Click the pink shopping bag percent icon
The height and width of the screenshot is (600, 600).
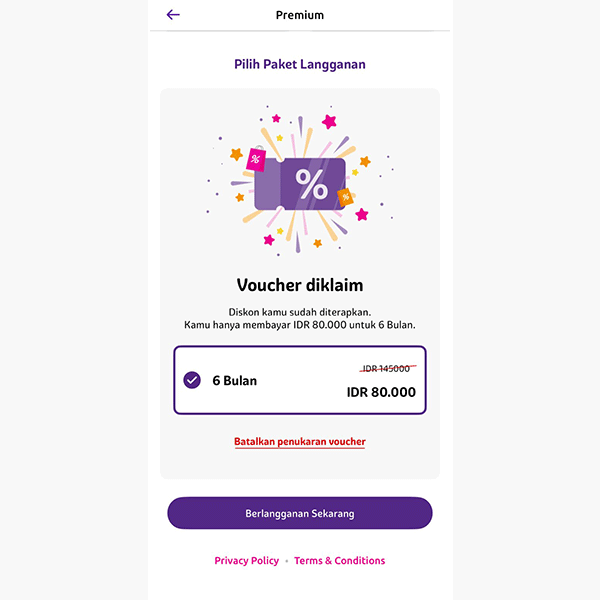pyautogui.click(x=255, y=158)
